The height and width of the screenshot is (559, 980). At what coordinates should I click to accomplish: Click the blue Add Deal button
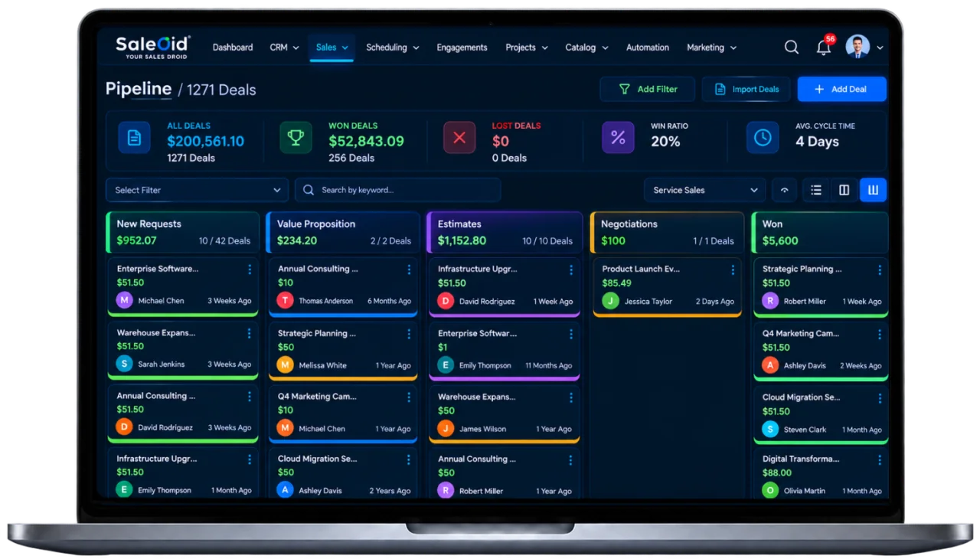click(841, 89)
